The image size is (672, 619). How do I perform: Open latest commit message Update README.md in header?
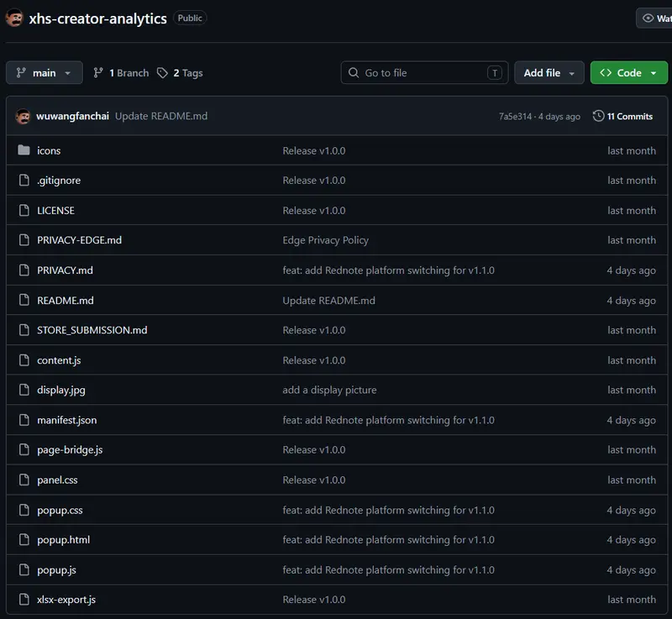[x=161, y=116]
